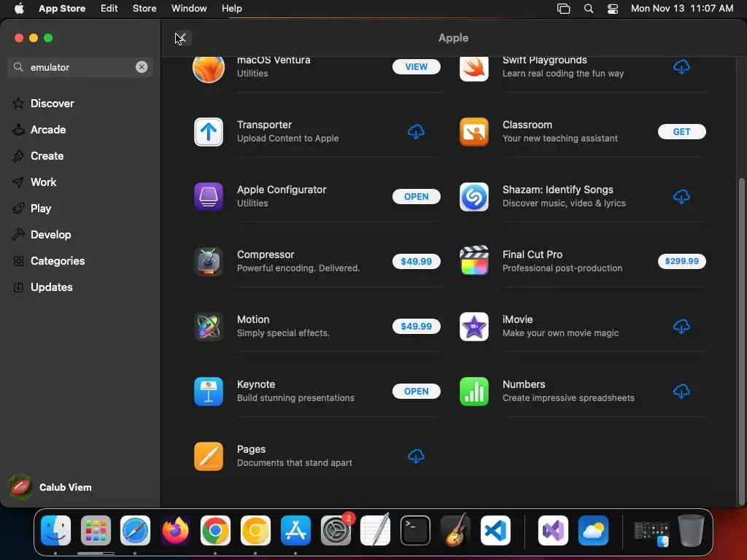The image size is (747, 560).
Task: Open the Apple menu
Action: pos(19,9)
